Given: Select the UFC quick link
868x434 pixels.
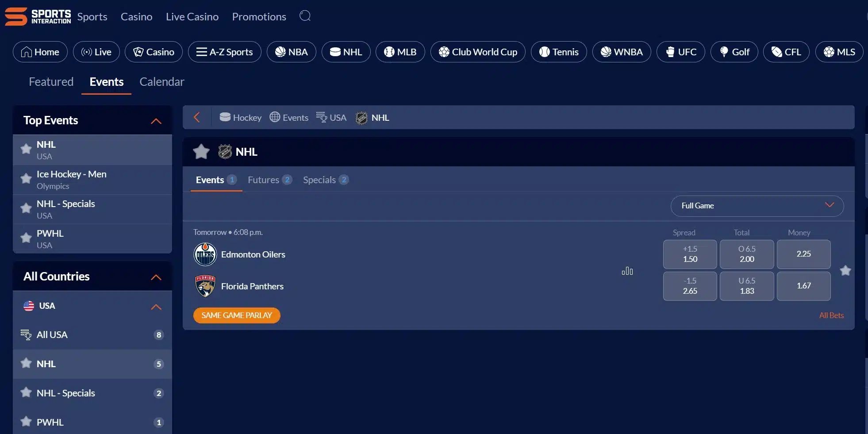Looking at the screenshot, I should (x=681, y=52).
